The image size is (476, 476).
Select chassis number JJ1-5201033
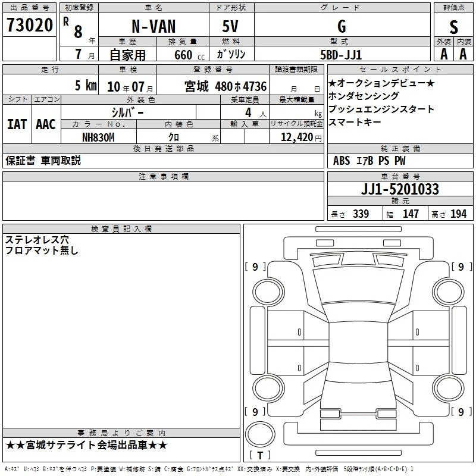pos(400,189)
